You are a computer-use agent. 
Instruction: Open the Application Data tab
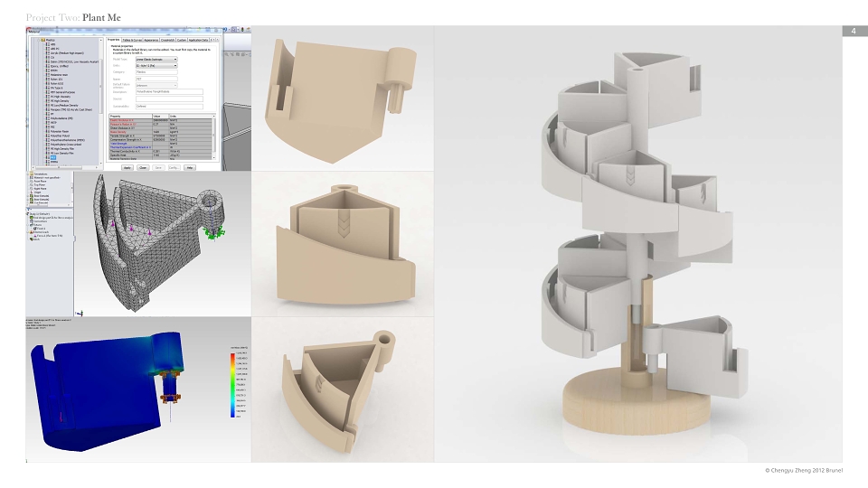[198, 40]
